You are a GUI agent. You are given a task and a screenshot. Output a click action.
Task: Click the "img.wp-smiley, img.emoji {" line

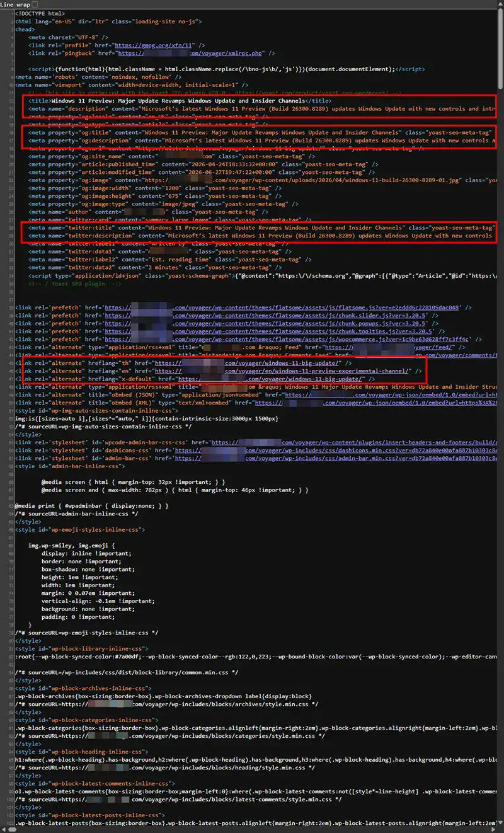(71, 545)
